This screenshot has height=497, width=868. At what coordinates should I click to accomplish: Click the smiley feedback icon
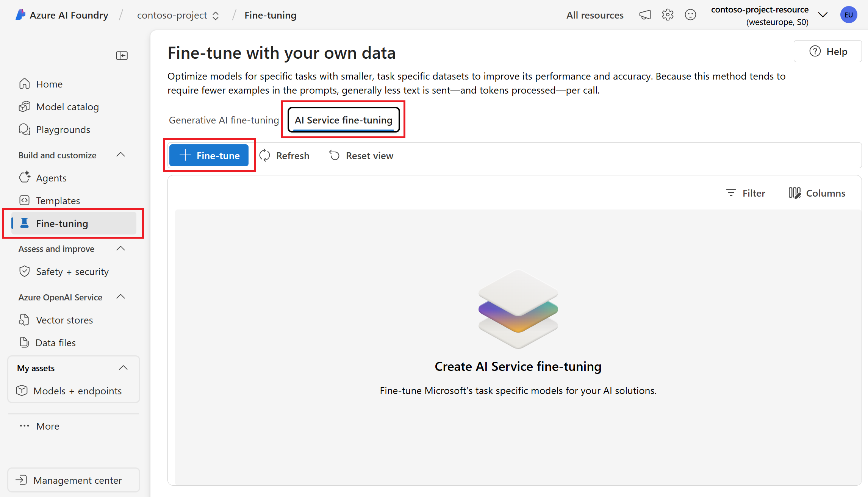coord(690,15)
